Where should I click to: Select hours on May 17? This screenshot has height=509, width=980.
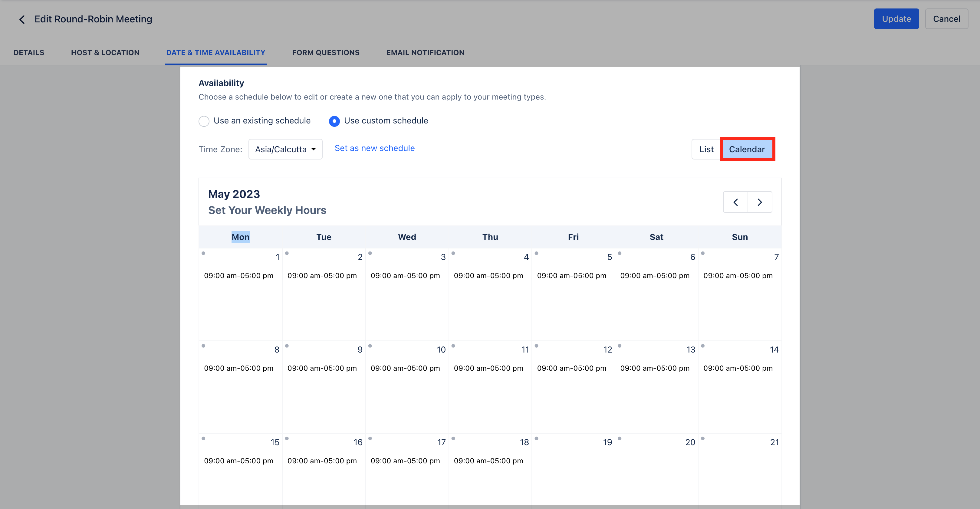[x=405, y=461]
